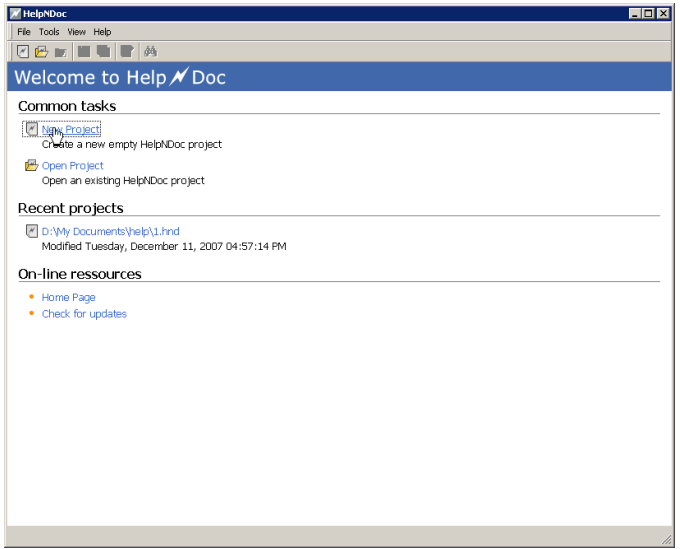Click 'Create a new empty HelpNDoc project' text
The height and width of the screenshot is (549, 680).
coord(132,144)
